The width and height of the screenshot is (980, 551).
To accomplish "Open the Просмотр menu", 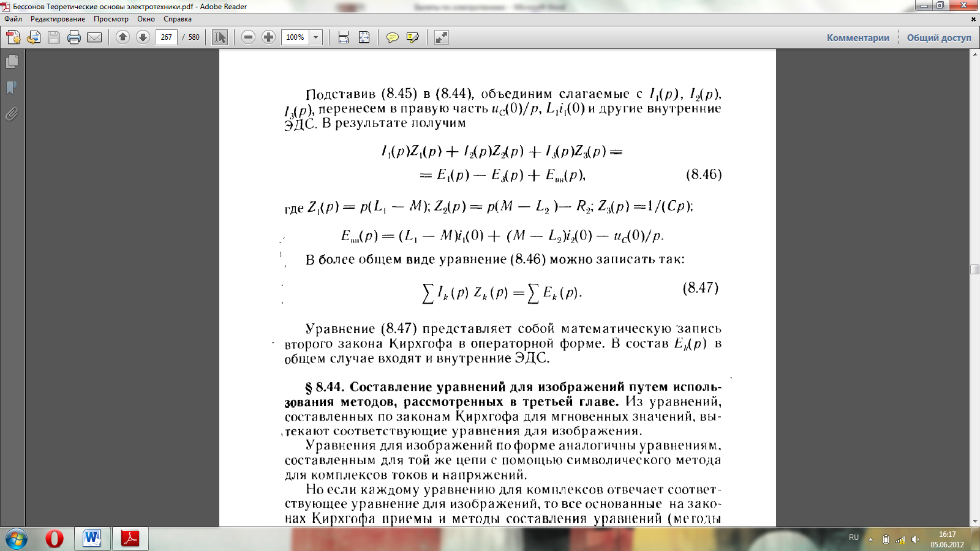I will [x=111, y=19].
